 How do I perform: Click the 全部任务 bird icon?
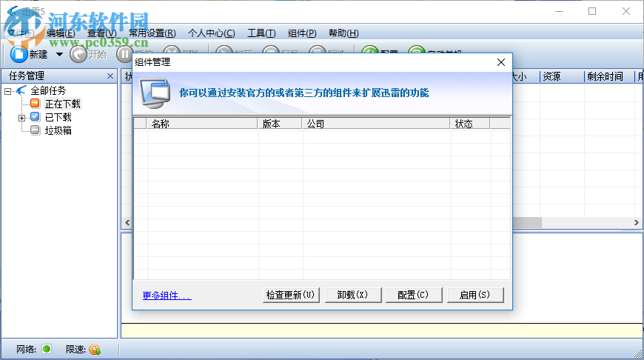[21, 90]
